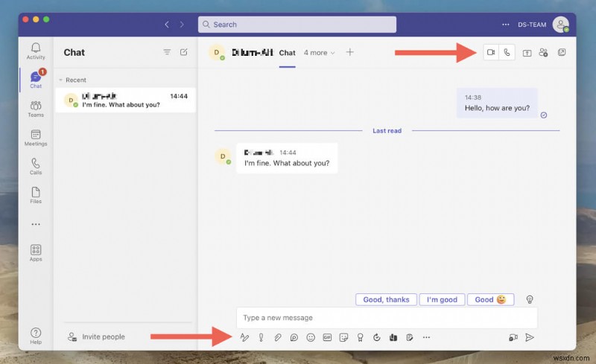Open the Apps store in the sidebar

coord(36,253)
